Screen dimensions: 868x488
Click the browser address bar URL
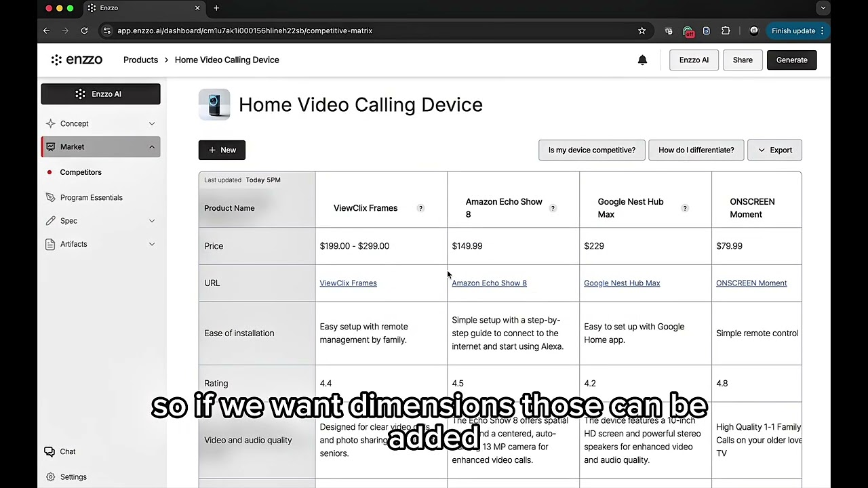[245, 30]
